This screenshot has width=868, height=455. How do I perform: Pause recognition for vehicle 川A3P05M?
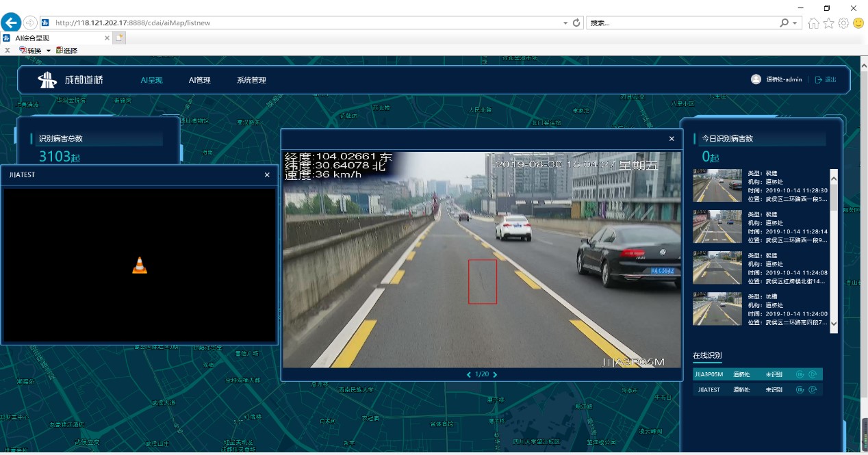pos(799,374)
